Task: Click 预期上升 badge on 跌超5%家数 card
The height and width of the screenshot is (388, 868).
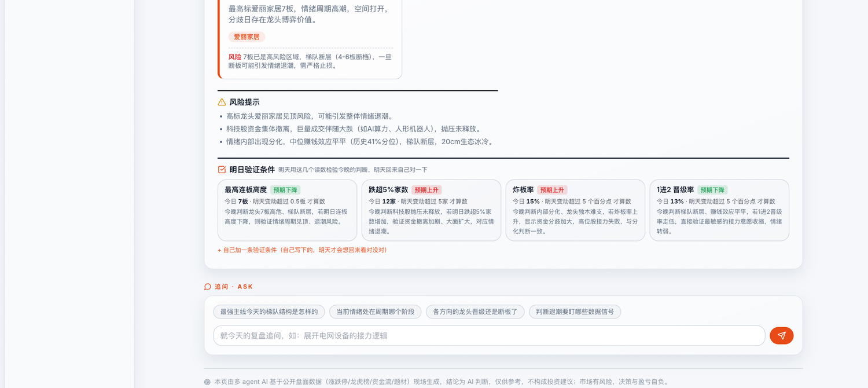Action: [426, 190]
